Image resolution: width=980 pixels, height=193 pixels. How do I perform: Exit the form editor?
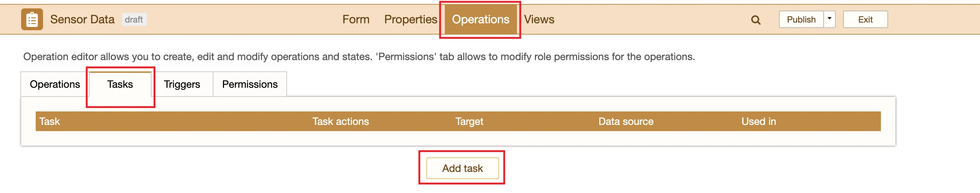(865, 19)
